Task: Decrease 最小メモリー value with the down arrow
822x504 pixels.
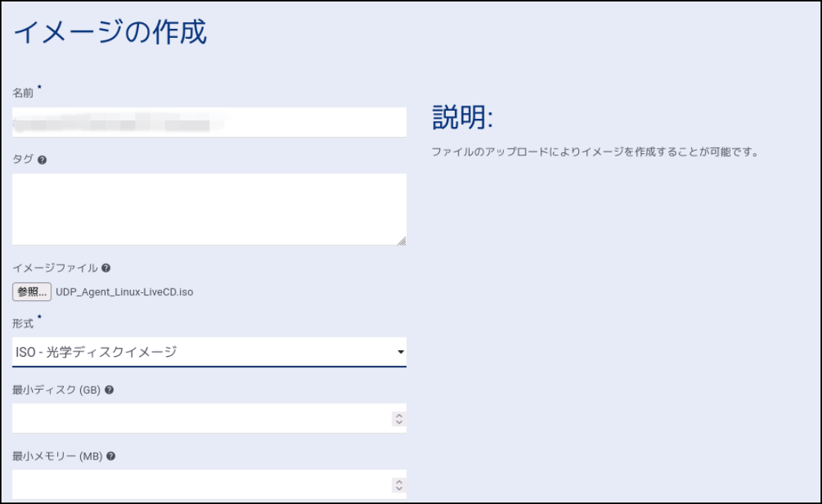Action: (x=399, y=488)
